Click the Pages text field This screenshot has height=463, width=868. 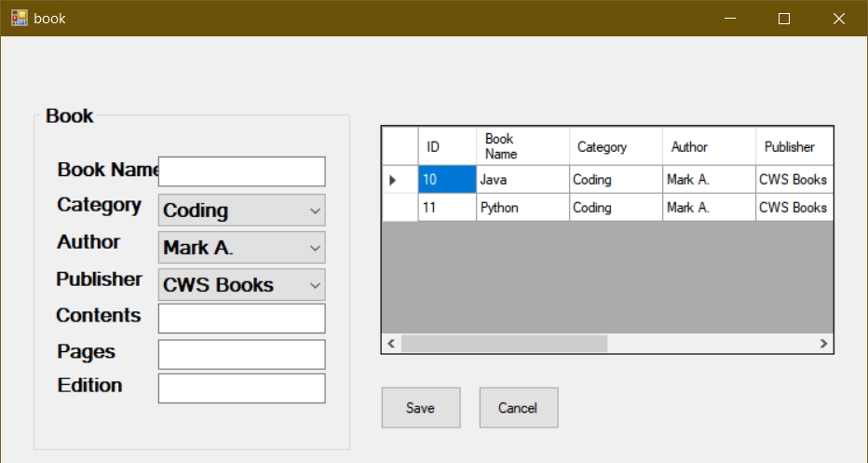coord(242,354)
